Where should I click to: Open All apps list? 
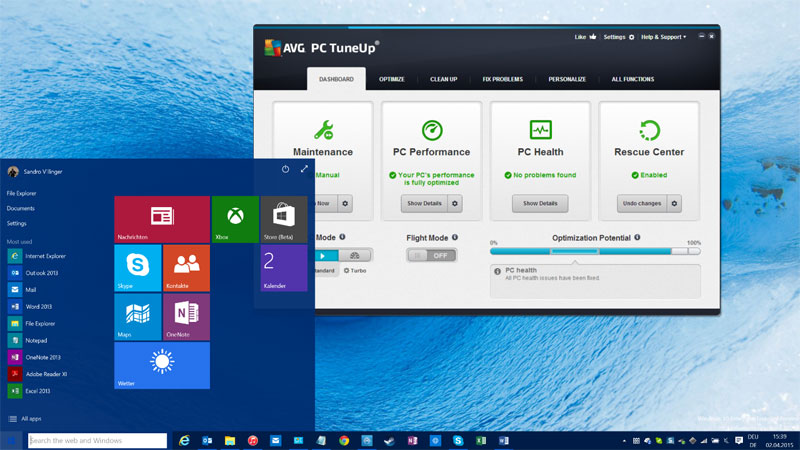[24, 418]
